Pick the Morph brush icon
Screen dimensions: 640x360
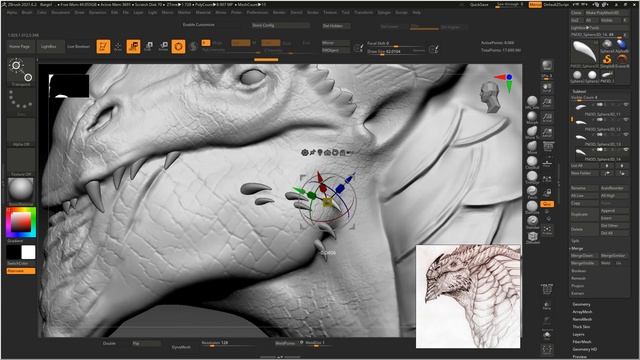coord(532,116)
